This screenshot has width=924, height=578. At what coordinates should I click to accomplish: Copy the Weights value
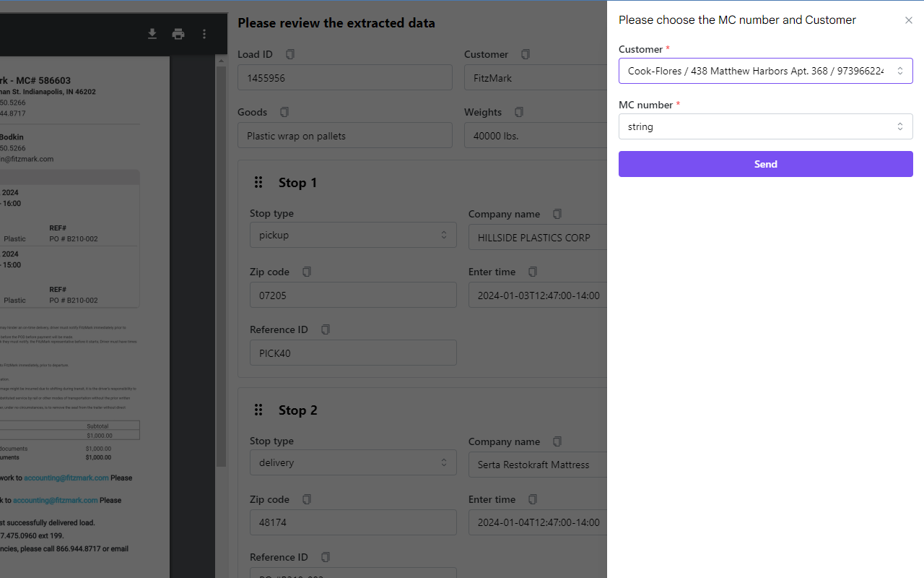[518, 111]
